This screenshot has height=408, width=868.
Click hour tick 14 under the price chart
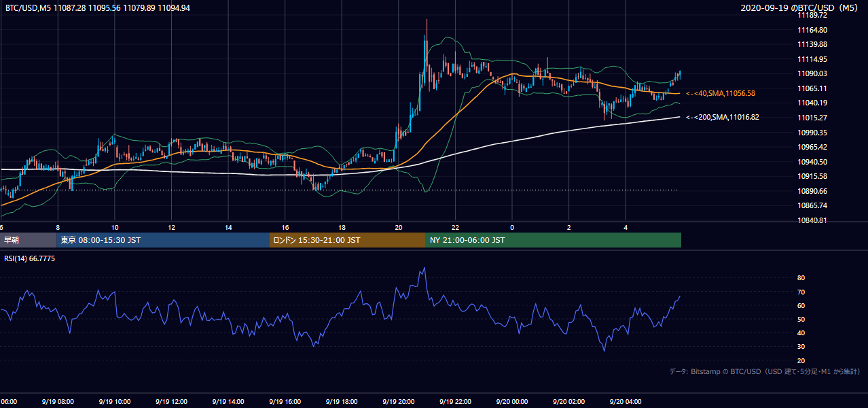228,227
